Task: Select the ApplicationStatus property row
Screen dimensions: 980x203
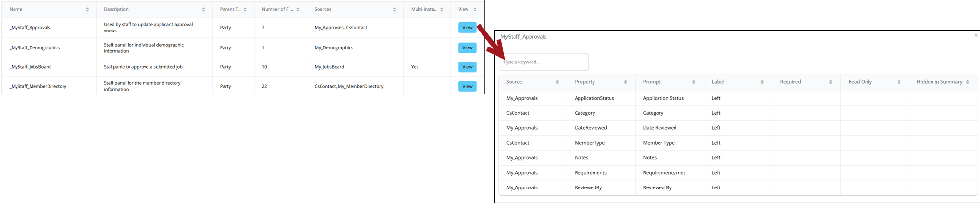Action: 594,98
